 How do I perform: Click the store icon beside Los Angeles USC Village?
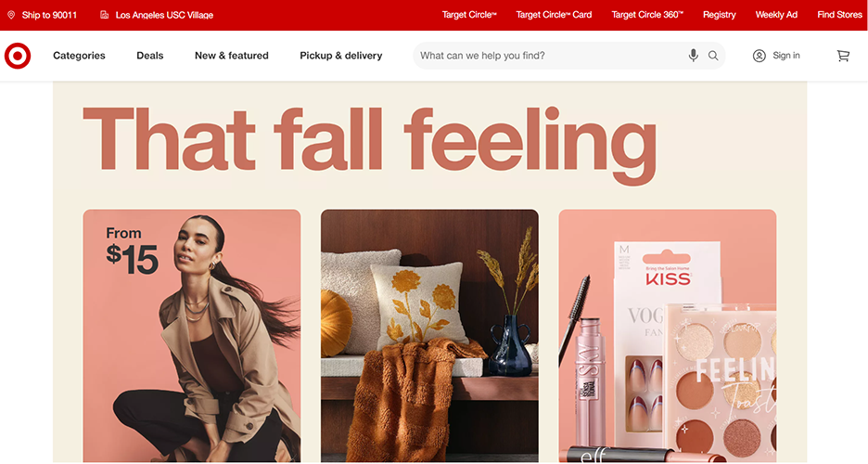coord(104,15)
